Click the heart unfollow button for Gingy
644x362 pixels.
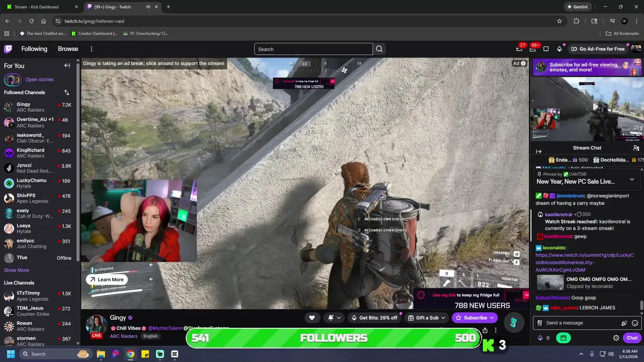[x=312, y=318]
